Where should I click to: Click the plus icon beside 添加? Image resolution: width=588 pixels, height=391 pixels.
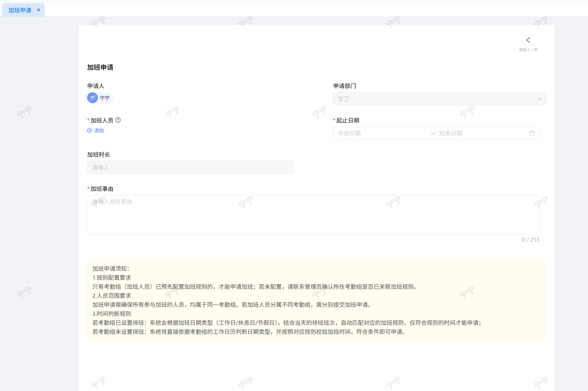point(90,131)
